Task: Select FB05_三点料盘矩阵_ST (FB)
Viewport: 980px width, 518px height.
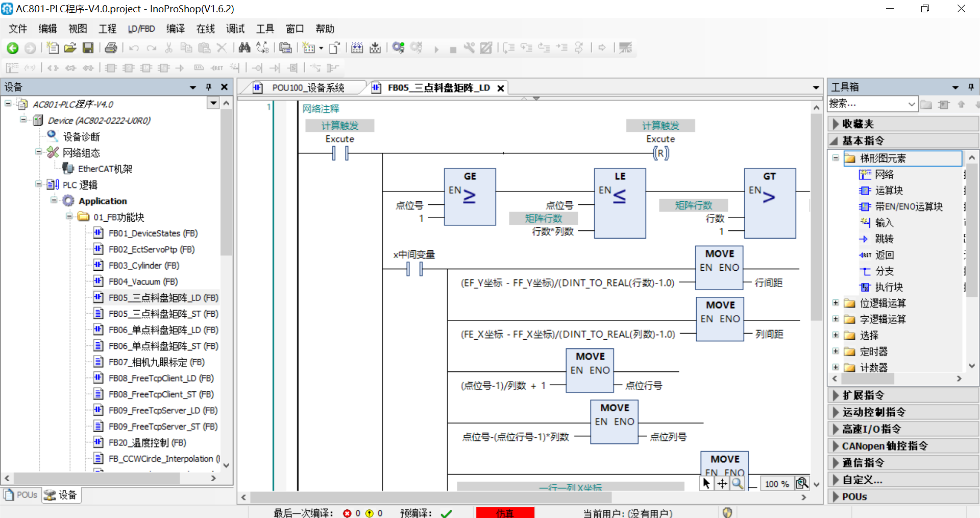Action: (x=163, y=314)
